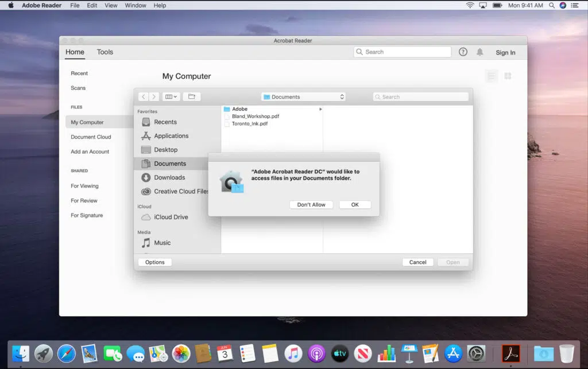
Task: Open Adobe Acrobat Reader from the Dock
Action: (511, 354)
